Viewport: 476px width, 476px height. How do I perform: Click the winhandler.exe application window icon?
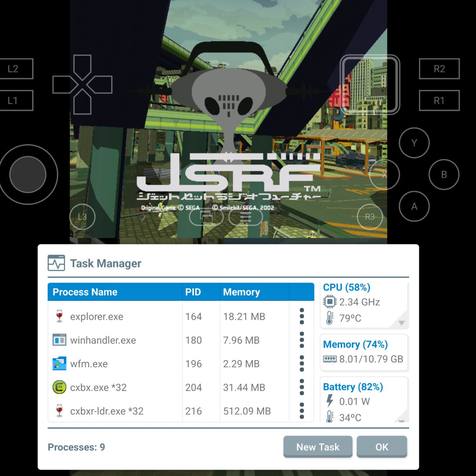coord(59,340)
